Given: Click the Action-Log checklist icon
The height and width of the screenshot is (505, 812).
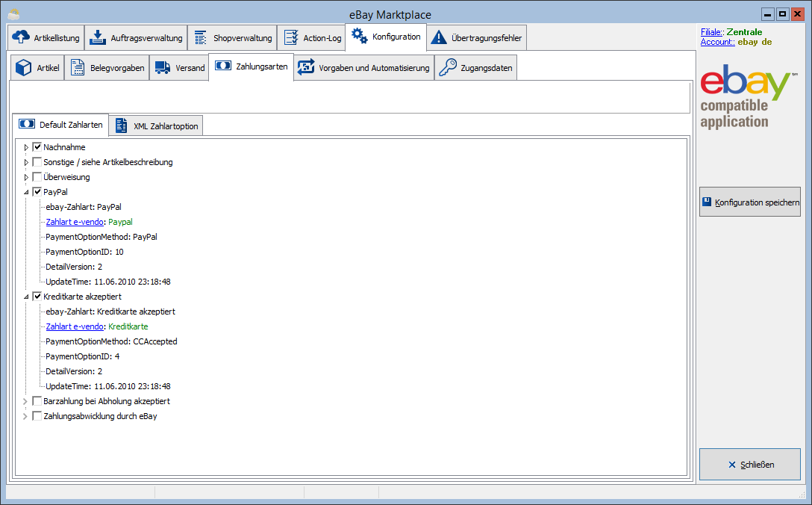Looking at the screenshot, I should pos(292,37).
